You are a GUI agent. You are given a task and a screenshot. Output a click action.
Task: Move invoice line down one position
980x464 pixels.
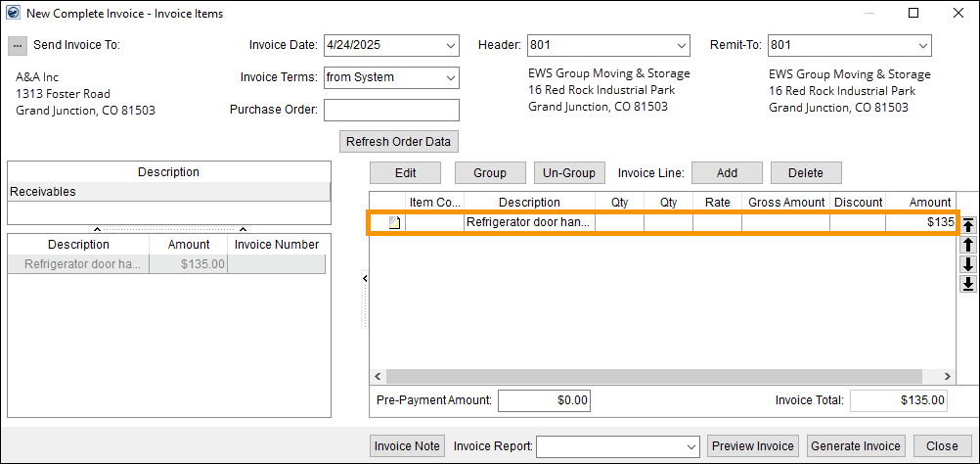pos(968,264)
